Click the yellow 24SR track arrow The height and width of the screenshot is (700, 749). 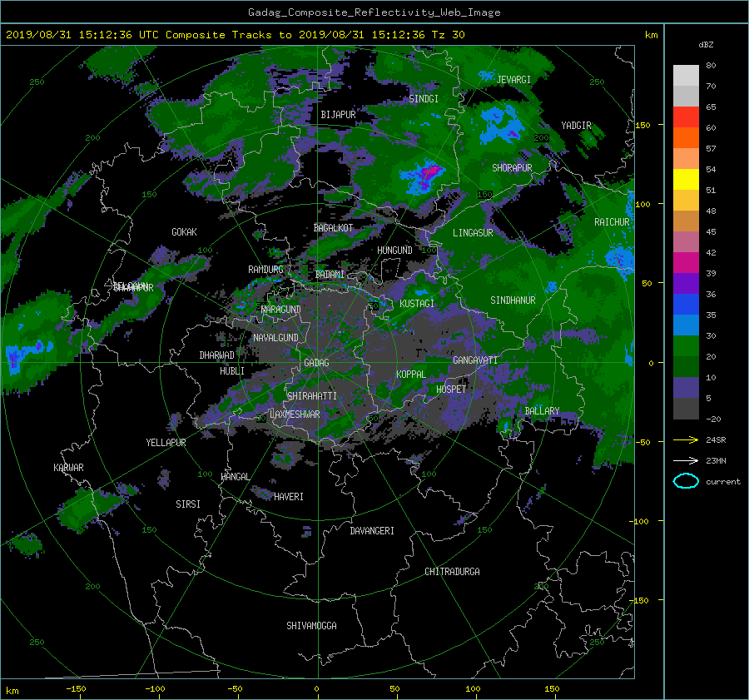[x=686, y=439]
